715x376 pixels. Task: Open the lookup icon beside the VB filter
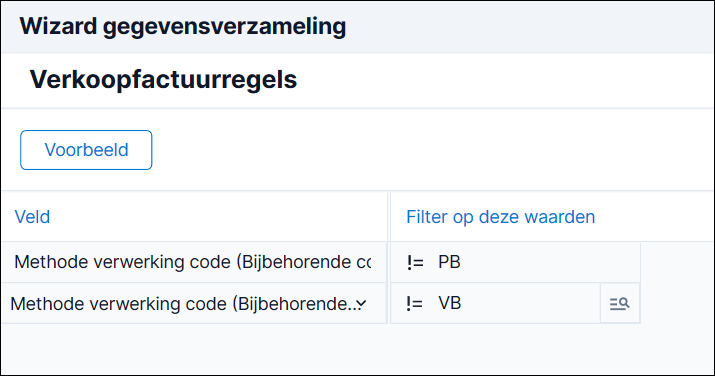[x=620, y=304]
